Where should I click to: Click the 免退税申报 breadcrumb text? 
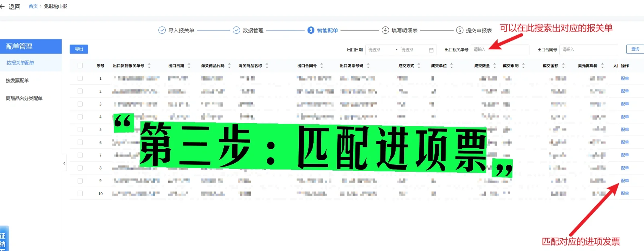point(55,6)
